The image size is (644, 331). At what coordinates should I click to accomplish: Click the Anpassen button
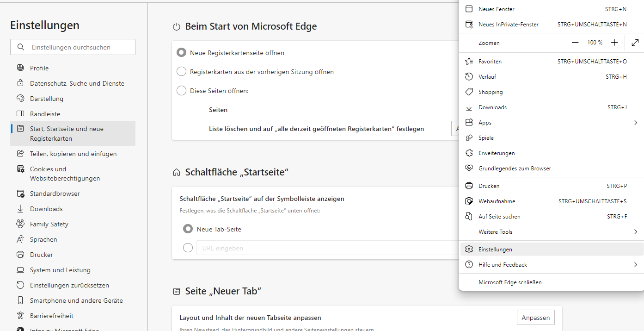point(535,318)
